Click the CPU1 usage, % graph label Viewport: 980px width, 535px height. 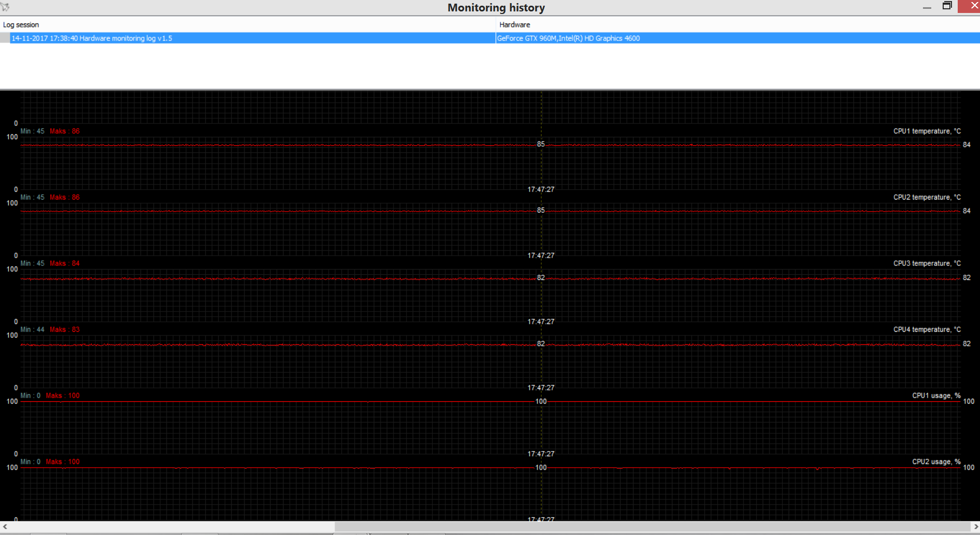936,396
